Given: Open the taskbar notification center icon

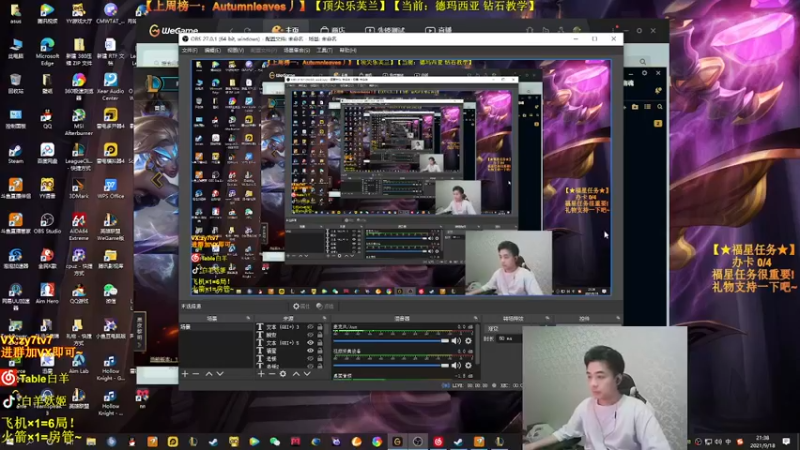Looking at the screenshot, I should [786, 441].
